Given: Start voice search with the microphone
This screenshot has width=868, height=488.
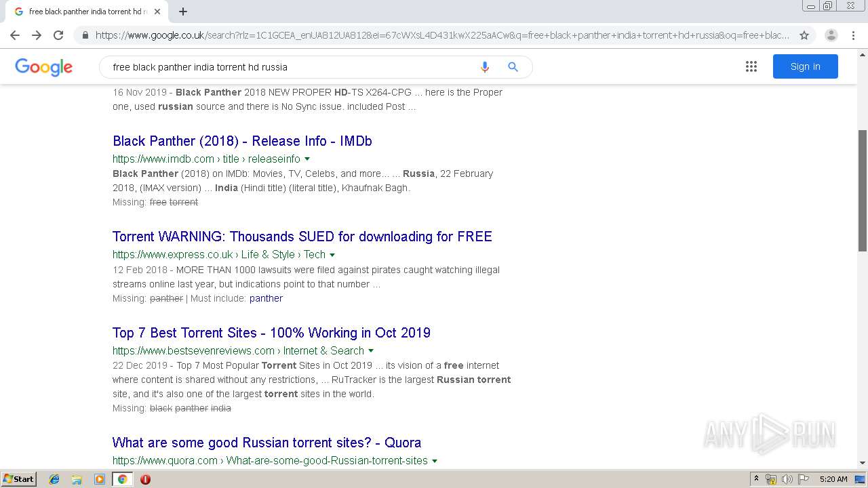Looking at the screenshot, I should pyautogui.click(x=484, y=67).
